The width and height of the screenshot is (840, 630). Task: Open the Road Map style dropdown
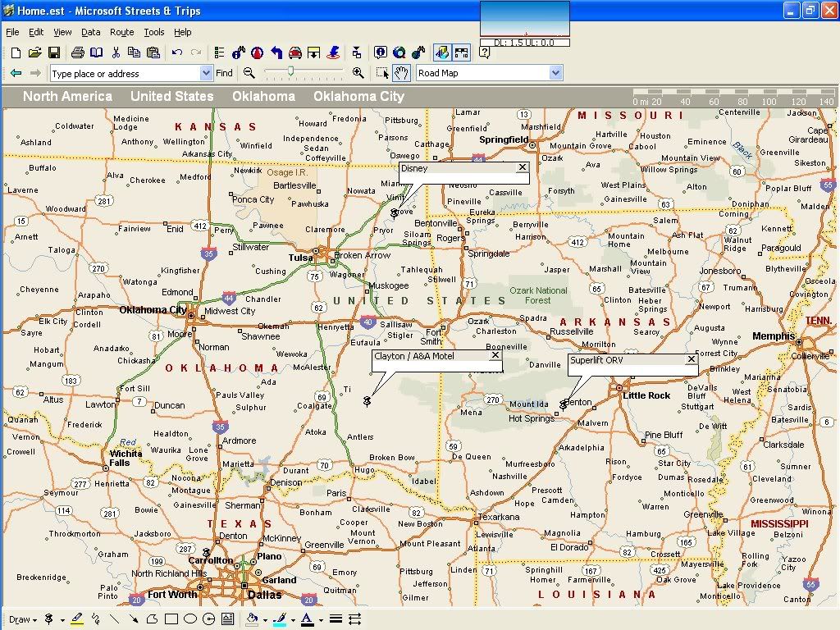555,73
